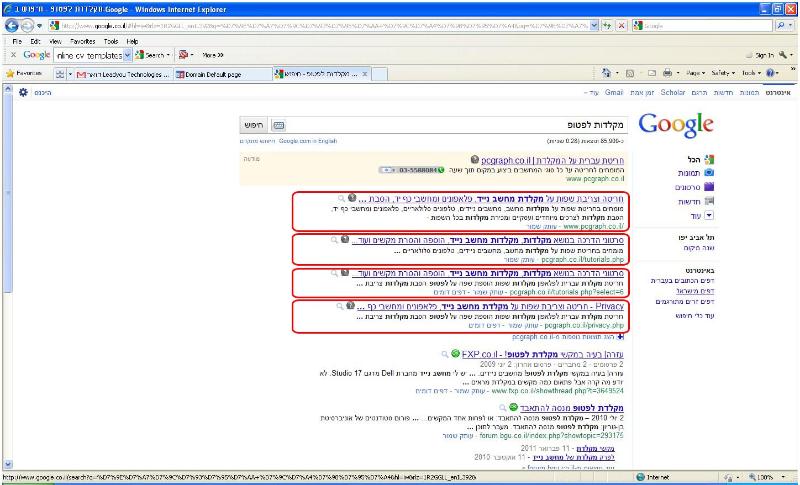Image resolution: width=800 pixels, height=485 pixels.
Task: Open the Edit menu
Action: coord(35,41)
